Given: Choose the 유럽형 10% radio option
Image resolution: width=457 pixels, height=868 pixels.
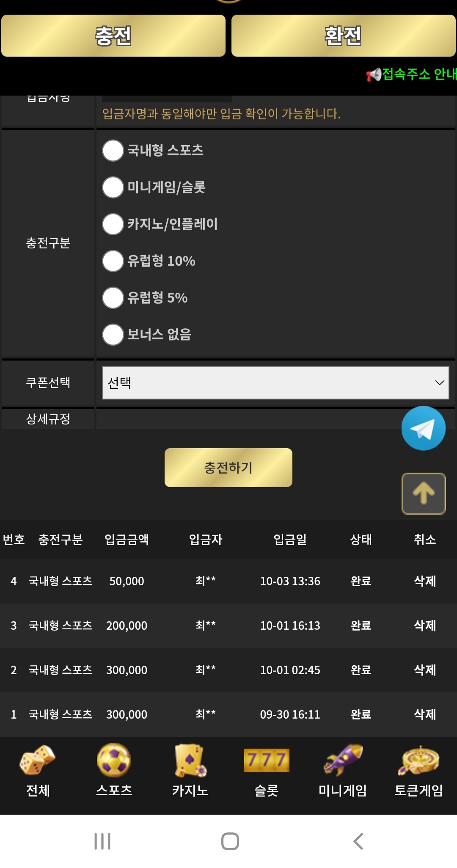Looking at the screenshot, I should (113, 261).
